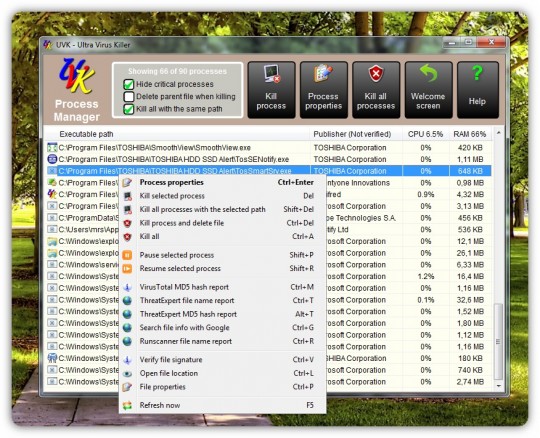The width and height of the screenshot is (540, 438).
Task: Choose Process properties in the context menu
Action: pos(222,182)
